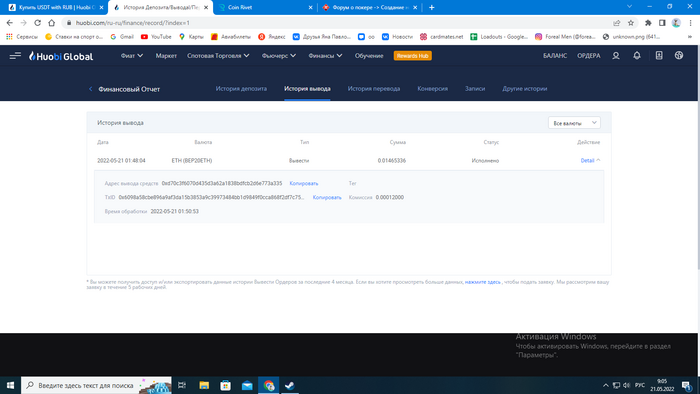This screenshot has width=700, height=394.
Task: Open Chrome profile avatar
Action: (x=676, y=23)
